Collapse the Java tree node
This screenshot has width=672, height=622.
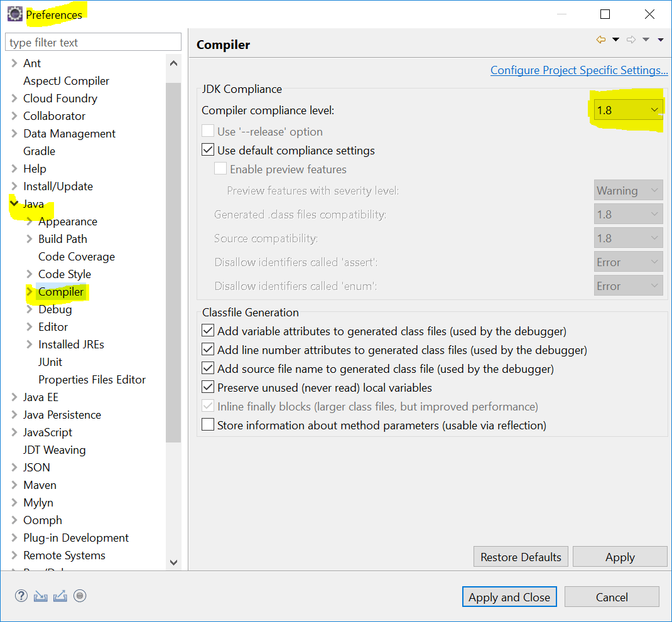pos(14,203)
